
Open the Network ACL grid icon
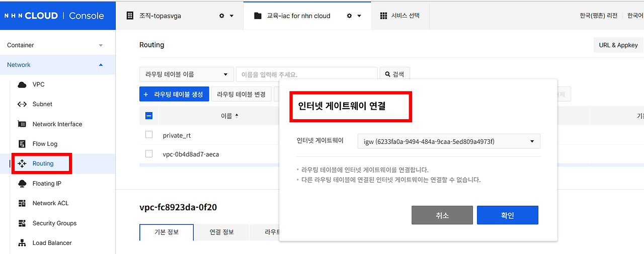coord(22,203)
